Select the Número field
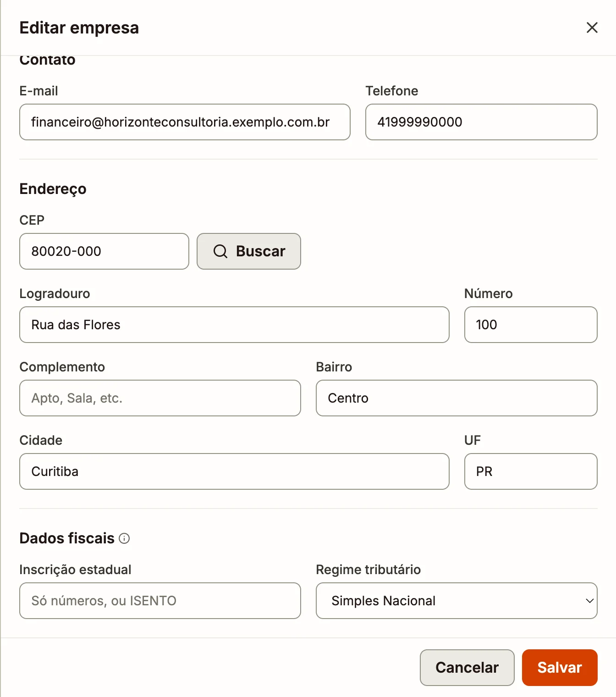This screenshot has height=697, width=616. coord(531,325)
